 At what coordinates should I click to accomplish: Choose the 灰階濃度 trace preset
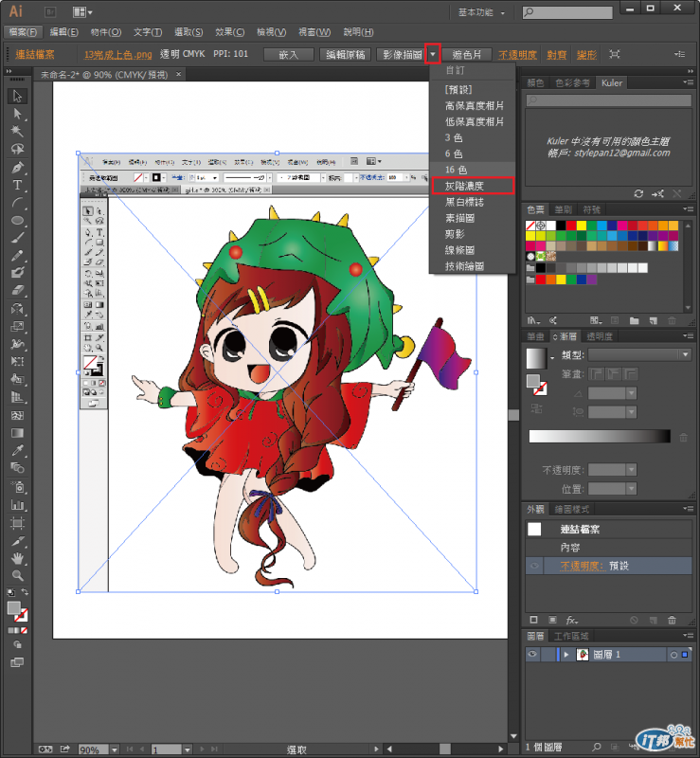pos(473,186)
